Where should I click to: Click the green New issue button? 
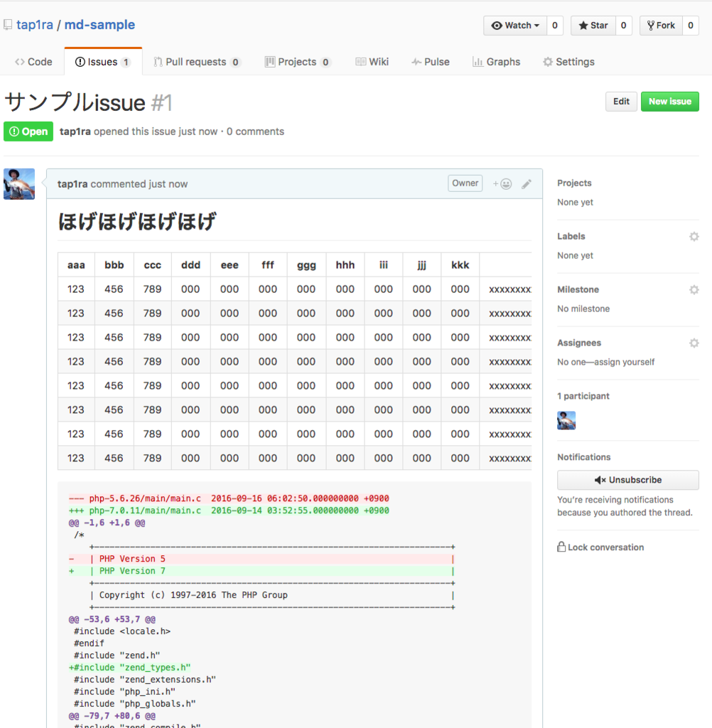(670, 102)
